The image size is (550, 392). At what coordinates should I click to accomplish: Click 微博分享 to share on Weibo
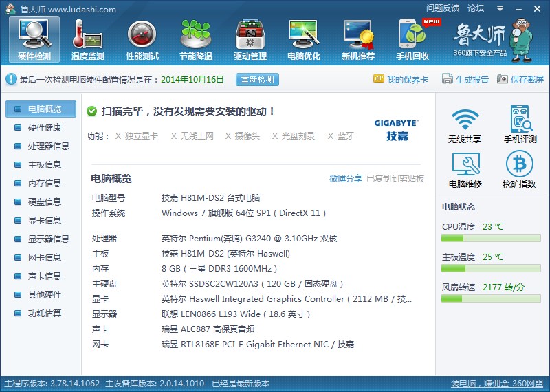click(x=346, y=179)
